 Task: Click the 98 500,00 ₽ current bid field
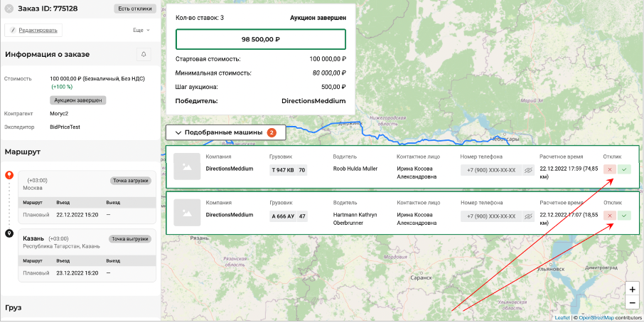(x=261, y=39)
